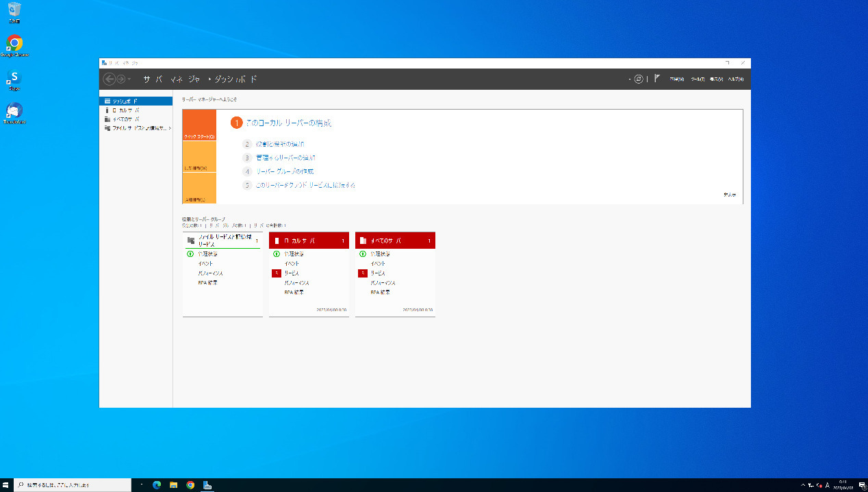Switch to the 詳細情報(L) side tab
Screen dimensions: 868x492
[199, 188]
